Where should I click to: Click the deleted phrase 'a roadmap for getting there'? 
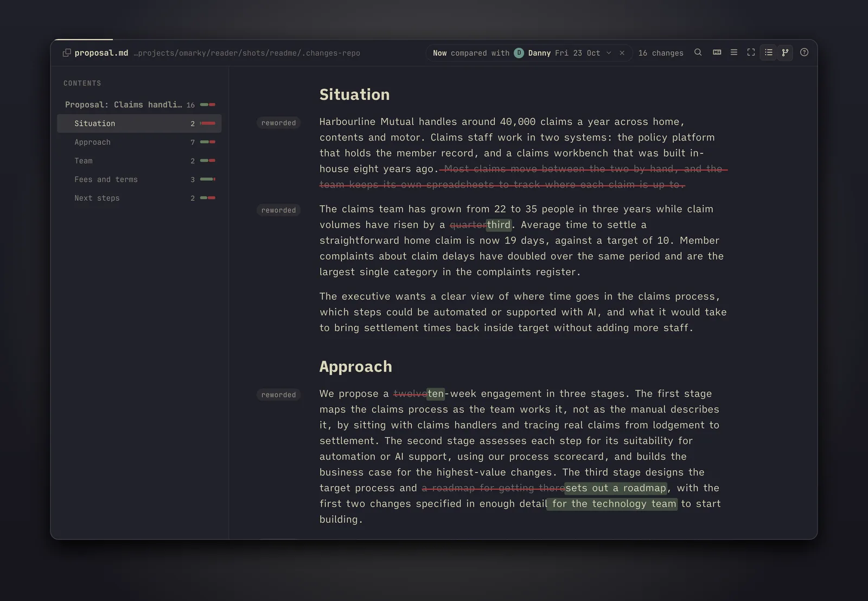pos(493,488)
